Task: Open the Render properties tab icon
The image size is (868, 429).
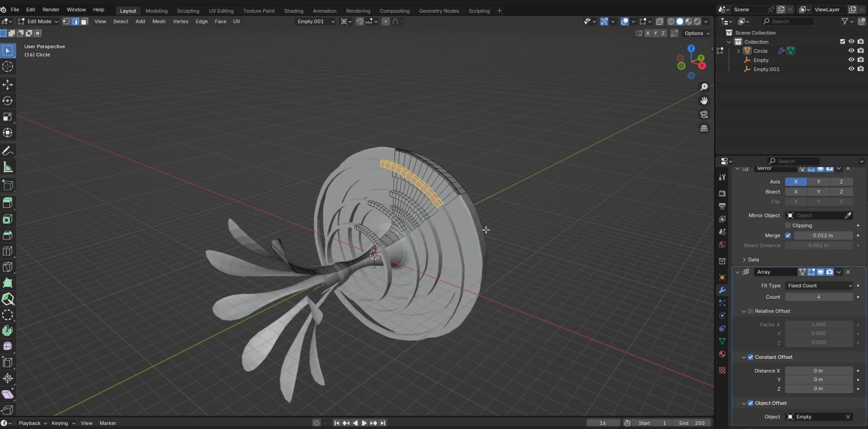Action: tap(722, 193)
